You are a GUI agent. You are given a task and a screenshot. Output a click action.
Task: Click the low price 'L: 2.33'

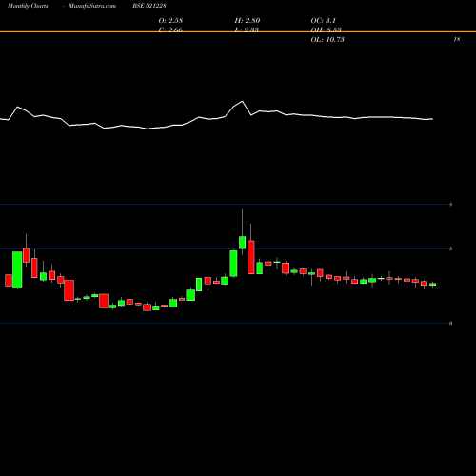(x=247, y=30)
